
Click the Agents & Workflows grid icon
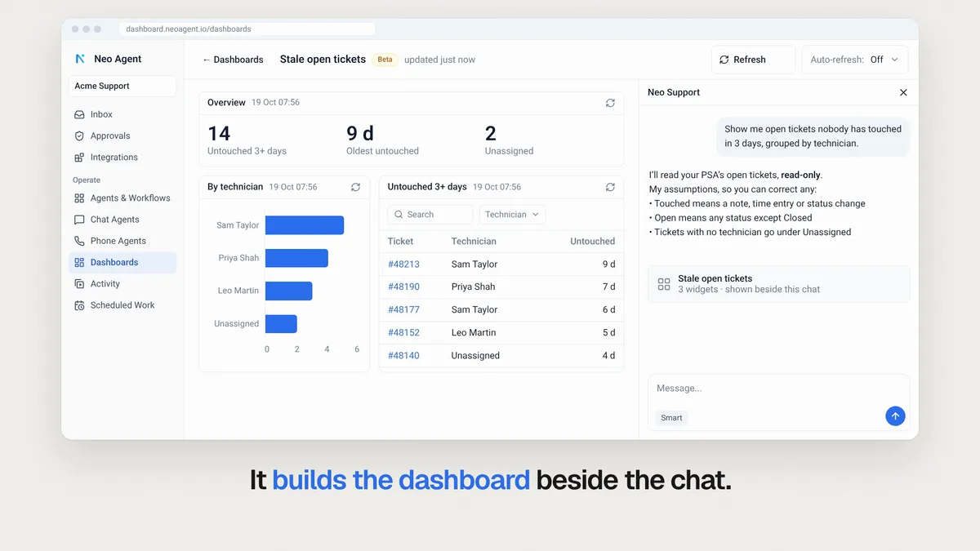(79, 198)
